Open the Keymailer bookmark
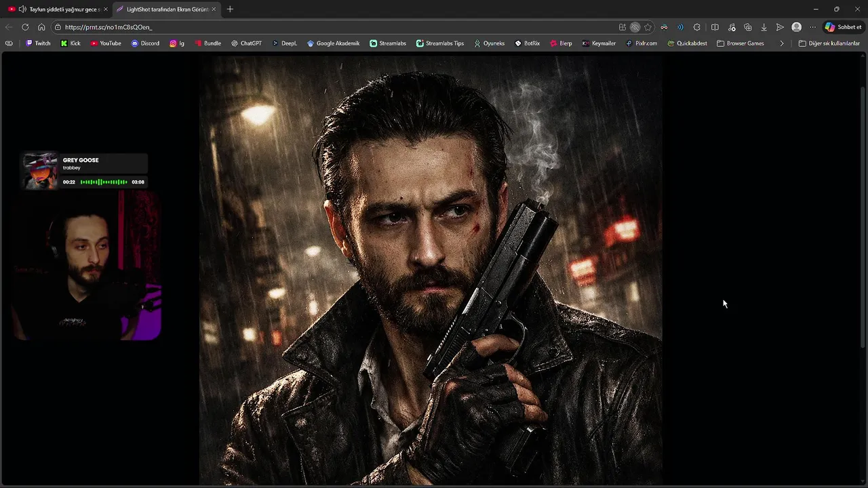 pos(599,43)
